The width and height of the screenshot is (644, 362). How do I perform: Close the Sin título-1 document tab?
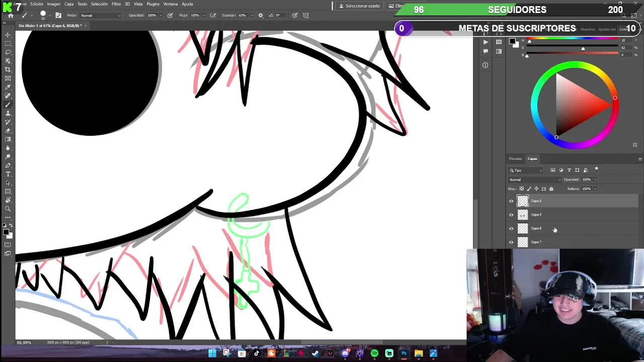86,26
